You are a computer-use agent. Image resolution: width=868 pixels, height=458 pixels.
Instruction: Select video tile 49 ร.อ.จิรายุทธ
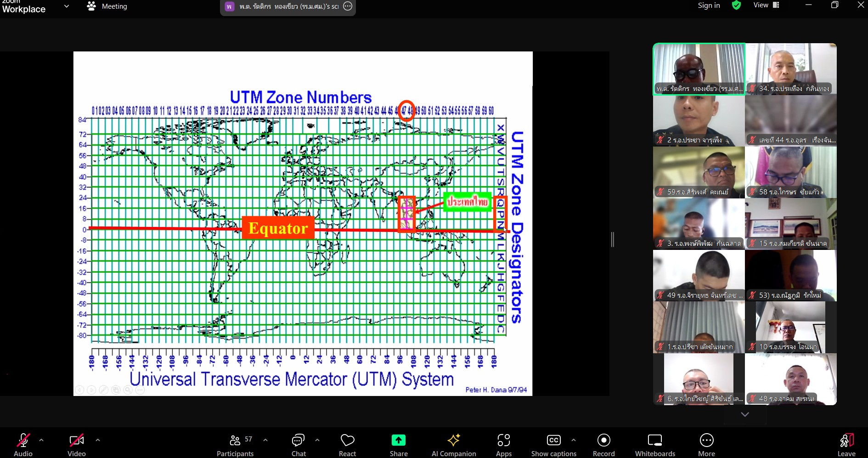pos(699,276)
